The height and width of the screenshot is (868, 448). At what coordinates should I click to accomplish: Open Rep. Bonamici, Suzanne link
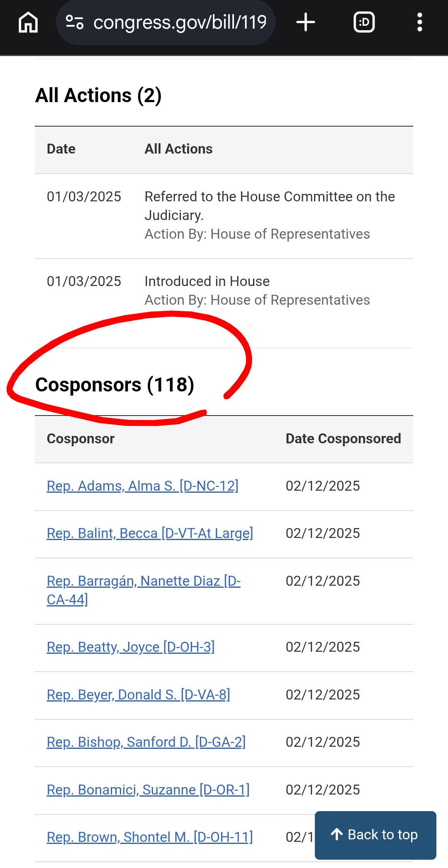148,790
